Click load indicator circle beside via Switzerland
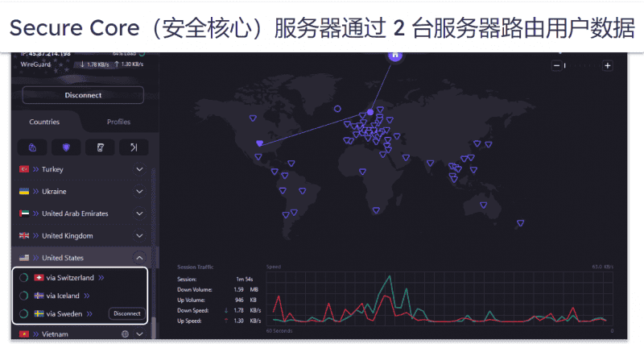This screenshot has width=644, height=344. [24, 278]
